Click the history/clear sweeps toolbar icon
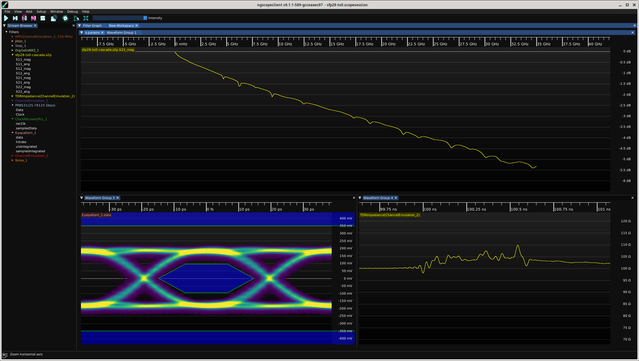 tap(53, 18)
